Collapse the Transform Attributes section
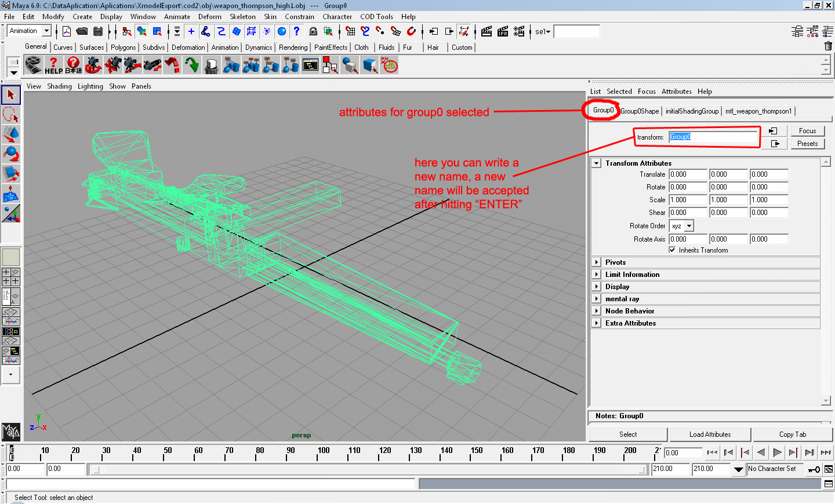Screen dimensions: 835x504 point(596,163)
